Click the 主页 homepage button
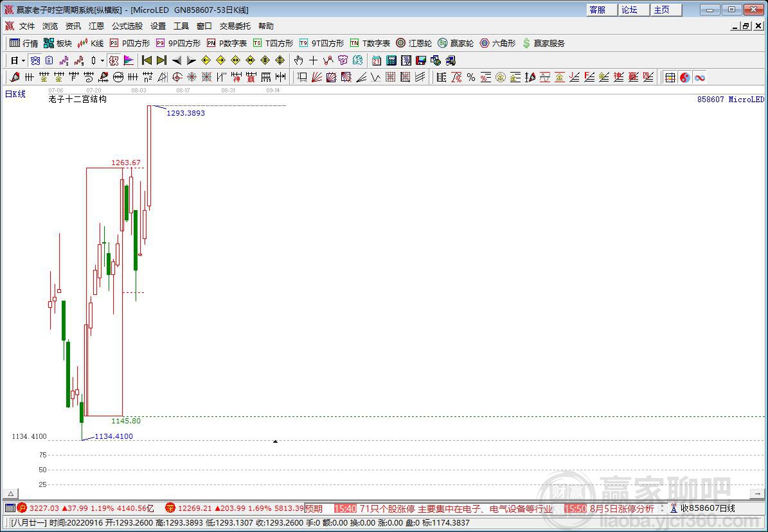This screenshot has height=532, width=768. click(x=666, y=10)
